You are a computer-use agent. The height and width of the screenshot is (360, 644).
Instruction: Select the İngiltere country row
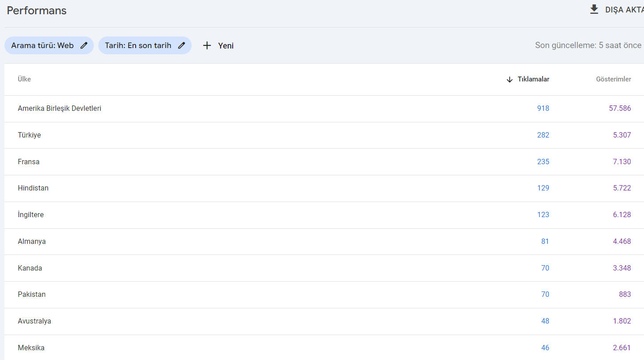[324, 215]
